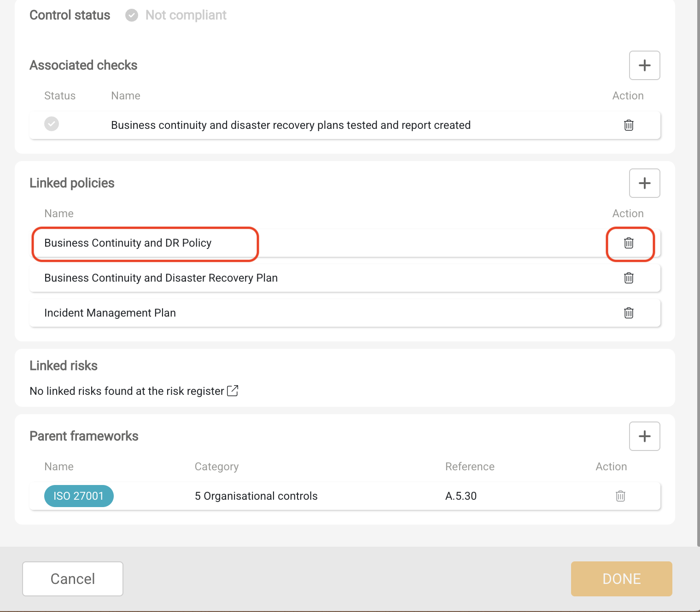Toggle the Not compliant status check
This screenshot has width=700, height=612.
click(132, 15)
